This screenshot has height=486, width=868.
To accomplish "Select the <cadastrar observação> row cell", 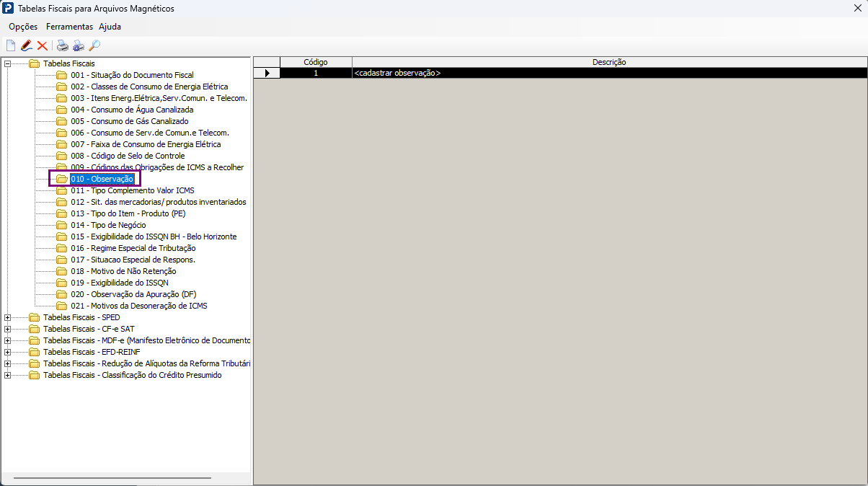I will point(609,73).
